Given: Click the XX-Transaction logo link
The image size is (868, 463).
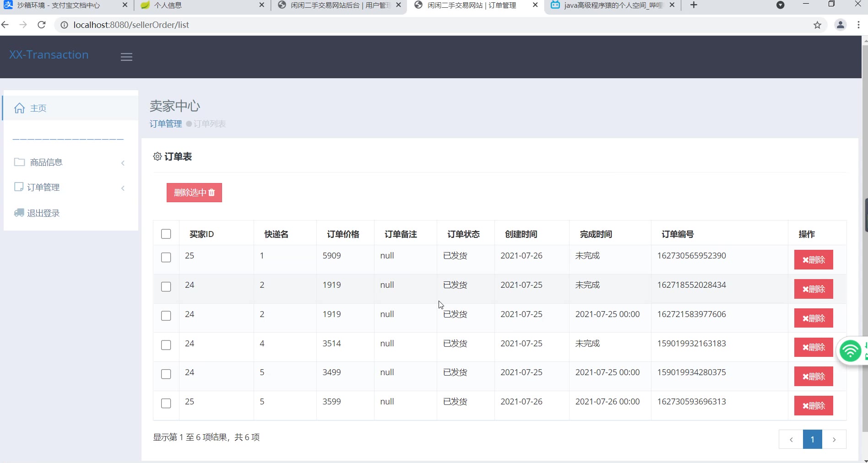Looking at the screenshot, I should coord(49,55).
